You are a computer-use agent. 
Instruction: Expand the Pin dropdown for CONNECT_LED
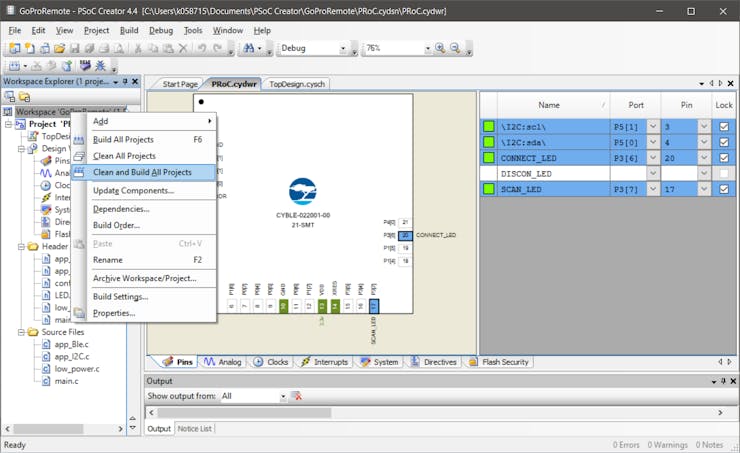click(x=703, y=158)
